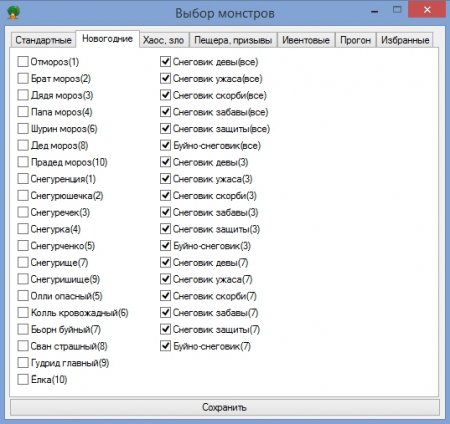Switch to the Ивентовые tab
The width and height of the screenshot is (450, 424).
point(306,40)
